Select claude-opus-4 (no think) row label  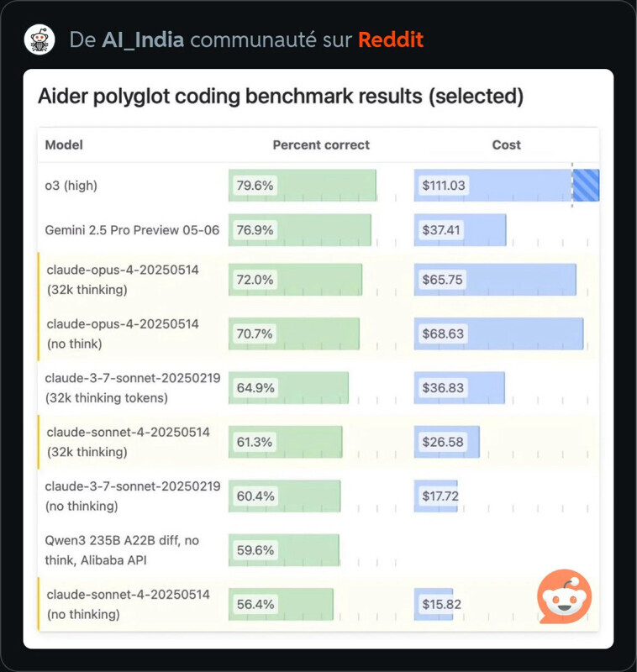coord(122,333)
